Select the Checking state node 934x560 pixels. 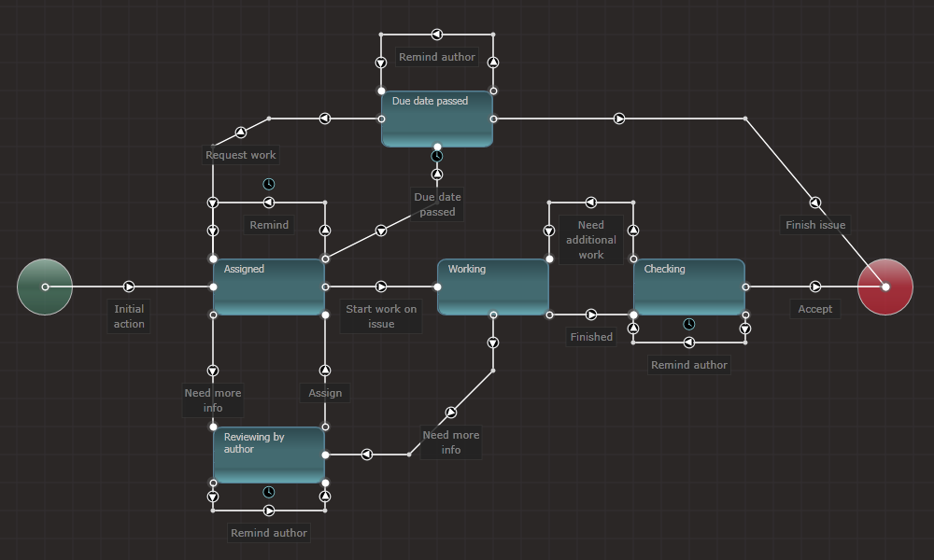[689, 287]
